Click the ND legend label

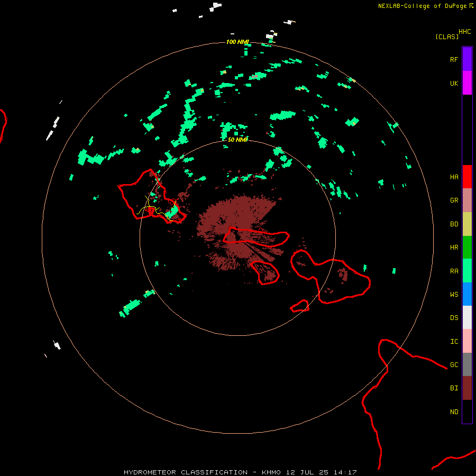pos(454,411)
